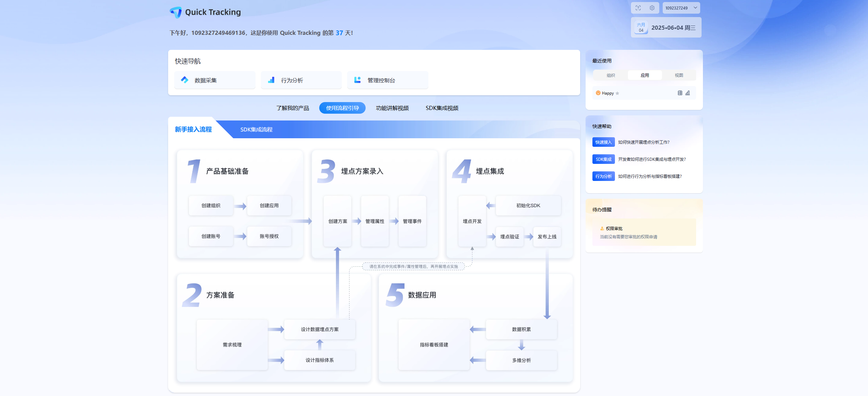This screenshot has height=396, width=868.
Task: Select the 功能讲解视频 pill
Action: click(x=392, y=108)
